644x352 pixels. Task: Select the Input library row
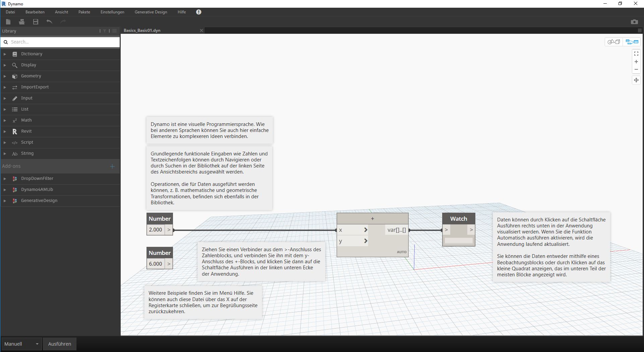[x=60, y=98]
